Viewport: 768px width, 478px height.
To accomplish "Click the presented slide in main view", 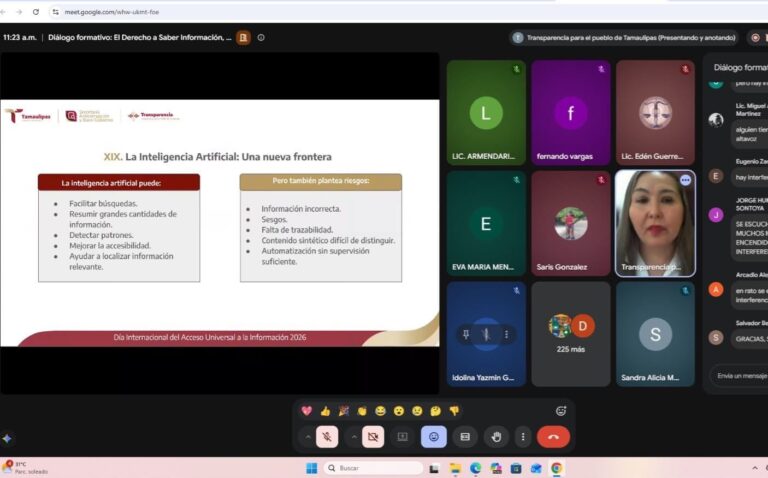I will (x=219, y=223).
